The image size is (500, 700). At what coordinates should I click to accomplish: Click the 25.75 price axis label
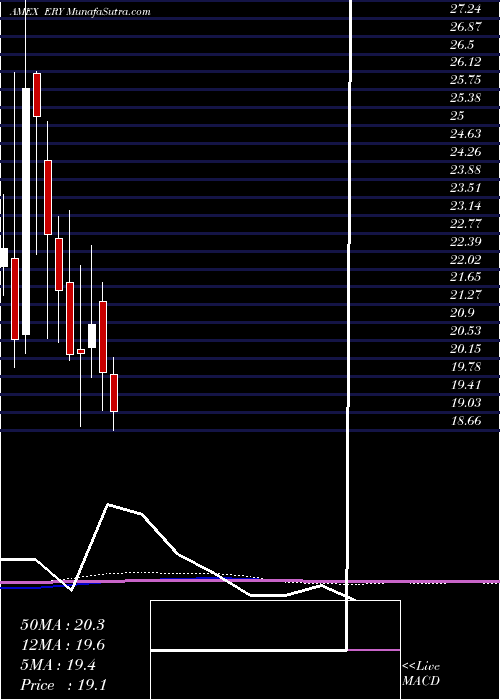pos(466,80)
